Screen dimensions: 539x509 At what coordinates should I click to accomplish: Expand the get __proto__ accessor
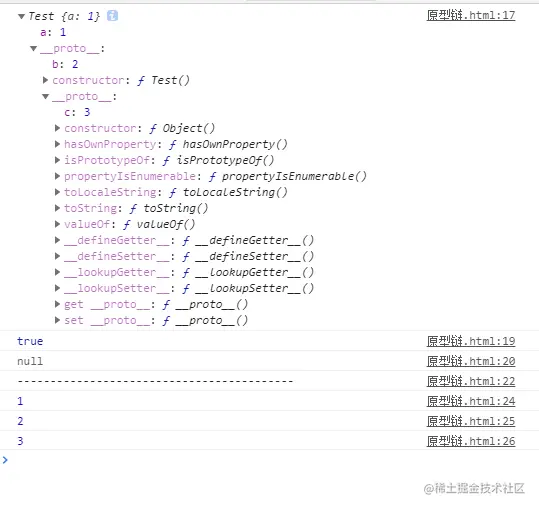tap(57, 304)
